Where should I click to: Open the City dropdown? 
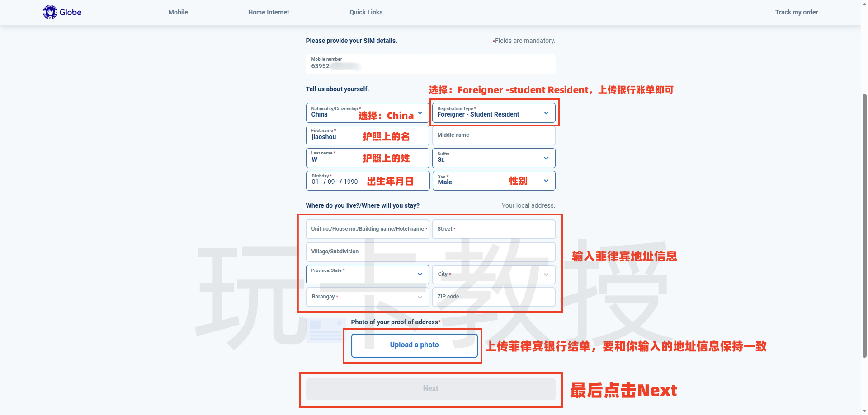[x=494, y=275]
